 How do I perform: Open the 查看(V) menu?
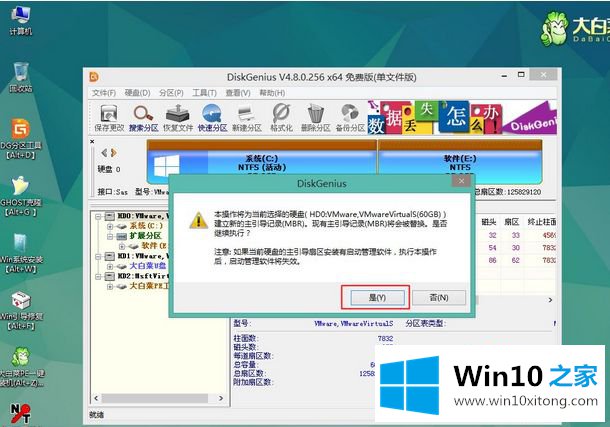pos(238,93)
